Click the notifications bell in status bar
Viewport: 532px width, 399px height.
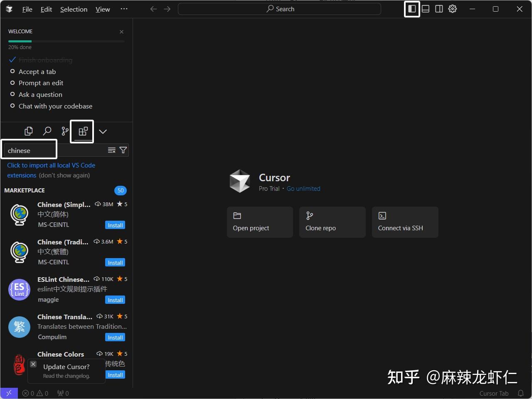522,393
